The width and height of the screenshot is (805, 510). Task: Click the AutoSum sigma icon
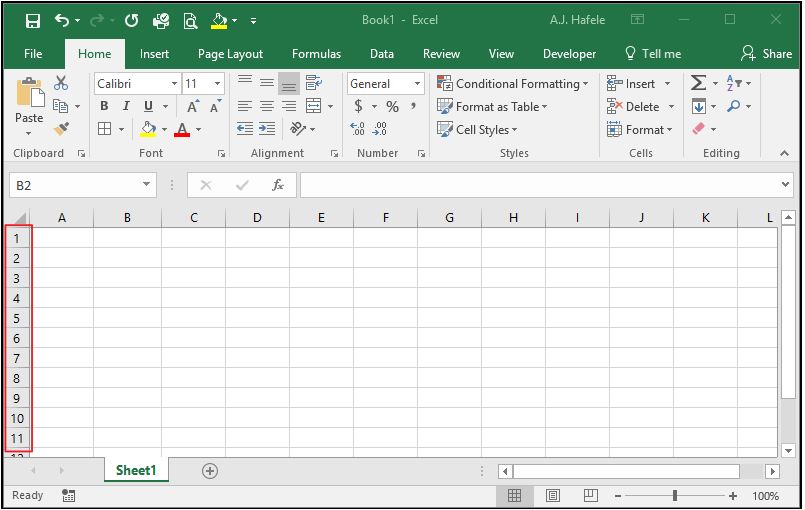698,83
